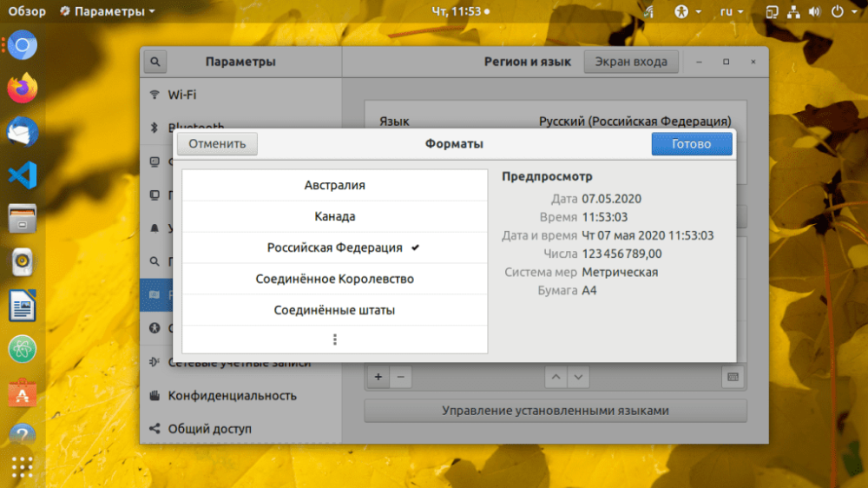The height and width of the screenshot is (488, 868).
Task: Select Российская Федерация format with checkmark
Action: click(x=334, y=247)
